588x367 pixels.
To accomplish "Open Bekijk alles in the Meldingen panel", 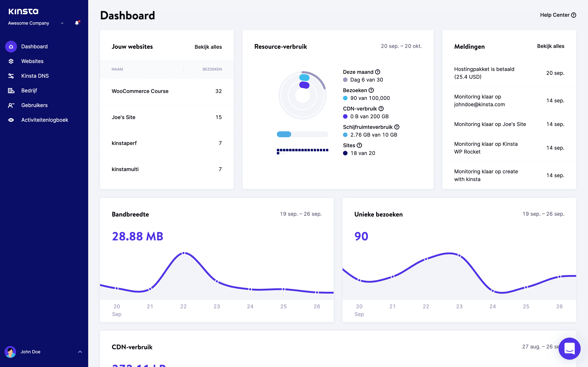I will tap(550, 46).
